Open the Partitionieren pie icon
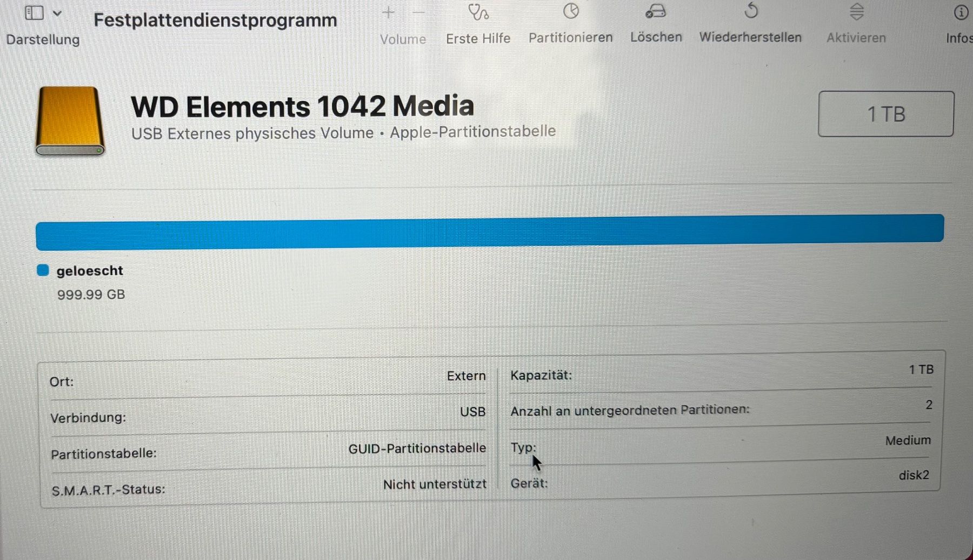Screen dimensions: 973x560 [x=571, y=11]
